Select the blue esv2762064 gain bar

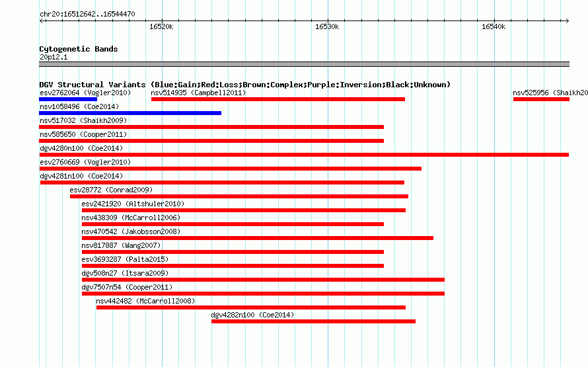pos(68,99)
